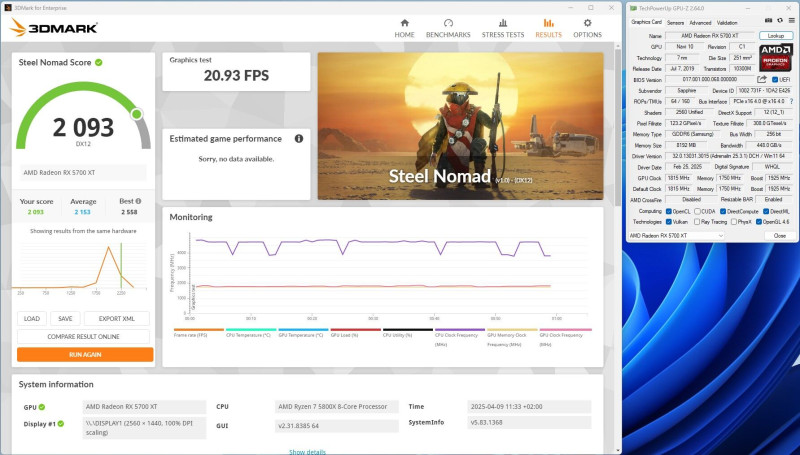This screenshot has width=800, height=455.
Task: Click the CPU Temperature teal legend bar
Action: coord(251,330)
